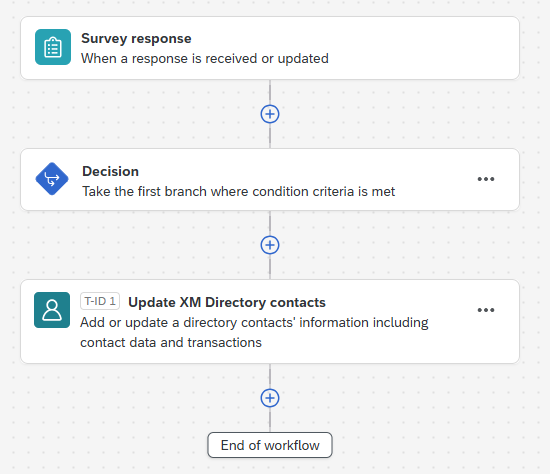This screenshot has width=550, height=474.
Task: Select the Decision heading text
Action: click(x=110, y=171)
